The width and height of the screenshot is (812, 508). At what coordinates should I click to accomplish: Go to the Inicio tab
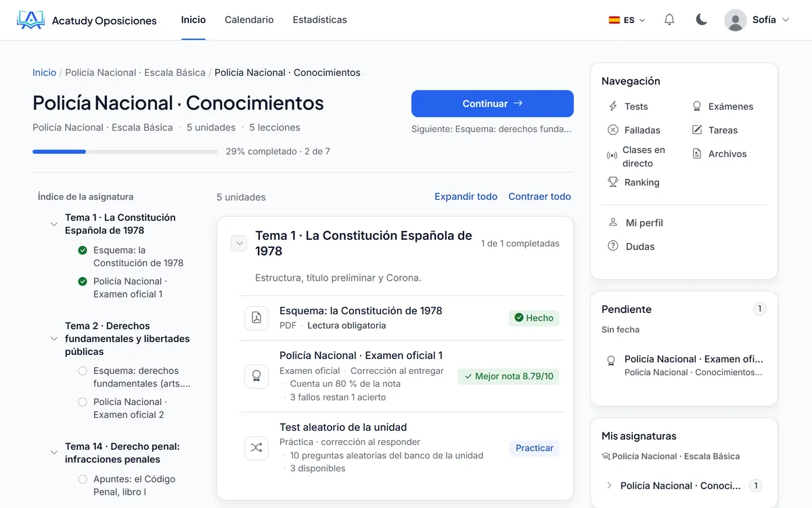[x=194, y=20]
